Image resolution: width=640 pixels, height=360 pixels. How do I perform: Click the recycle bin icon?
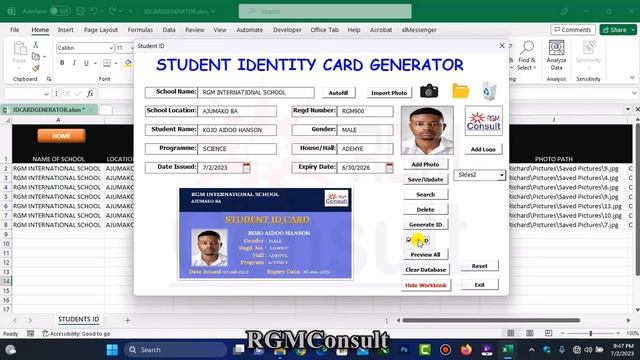click(x=489, y=91)
